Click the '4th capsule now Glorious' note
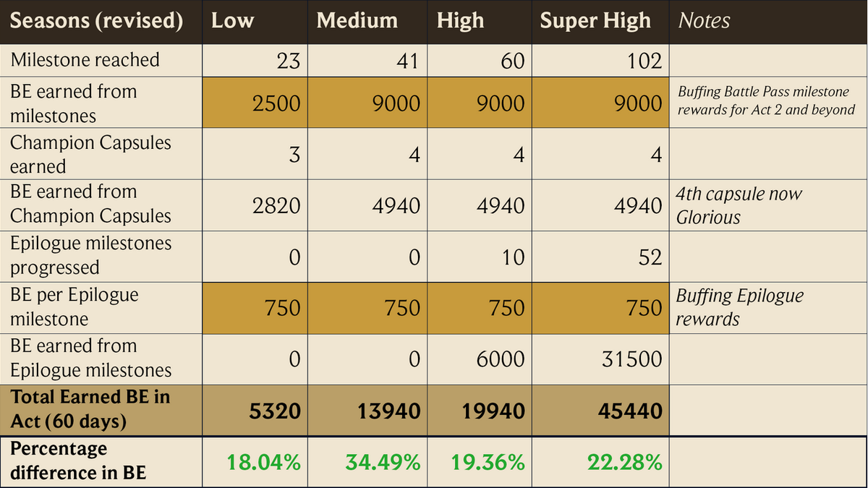This screenshot has width=868, height=488. coord(739,205)
